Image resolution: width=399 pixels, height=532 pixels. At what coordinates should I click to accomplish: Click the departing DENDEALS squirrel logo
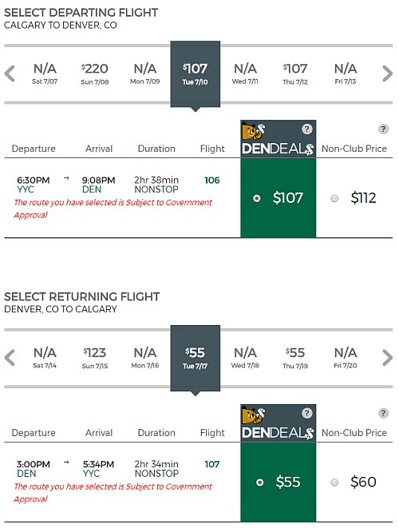point(253,132)
